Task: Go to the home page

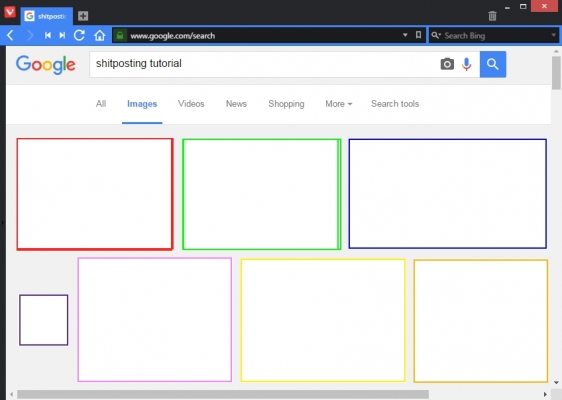Action: 100,35
